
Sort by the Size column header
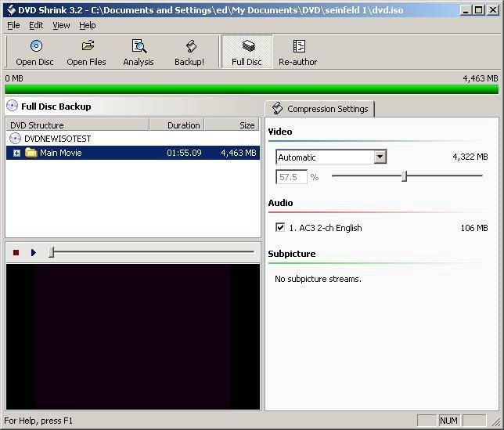point(232,125)
